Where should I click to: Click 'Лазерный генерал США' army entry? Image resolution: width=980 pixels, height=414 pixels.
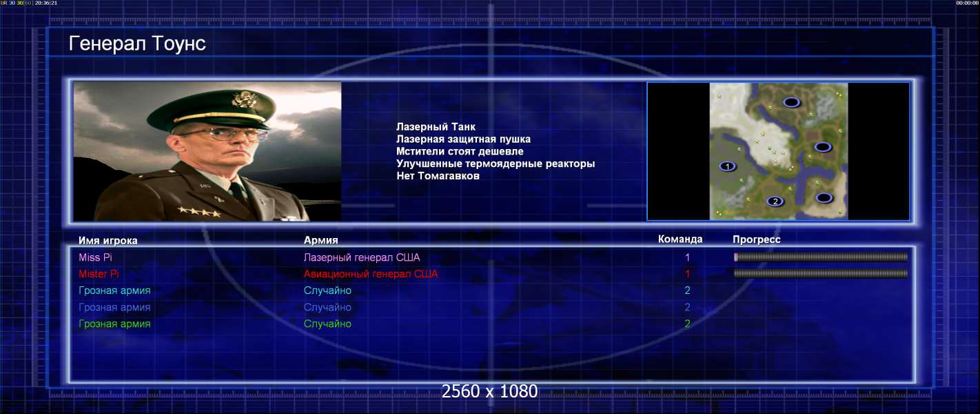[362, 257]
